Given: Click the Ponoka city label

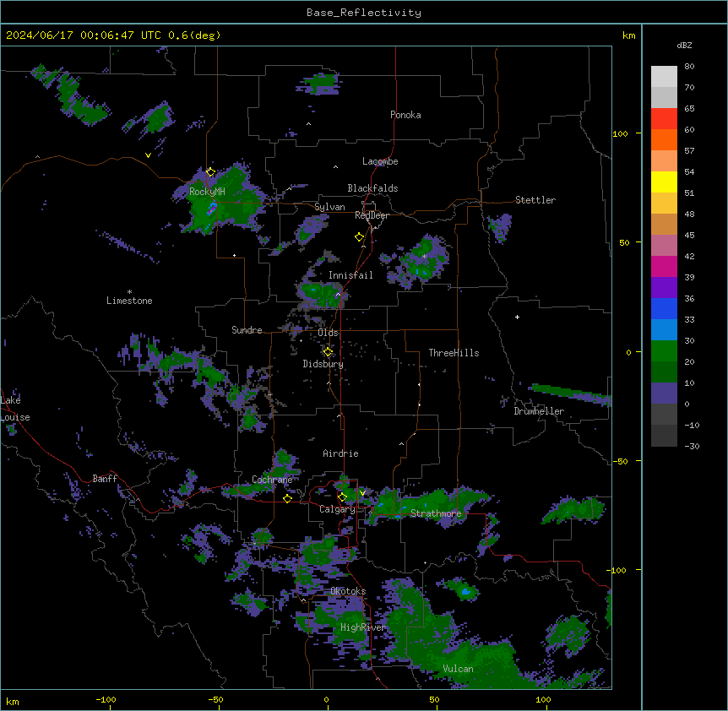Looking at the screenshot, I should point(405,115).
